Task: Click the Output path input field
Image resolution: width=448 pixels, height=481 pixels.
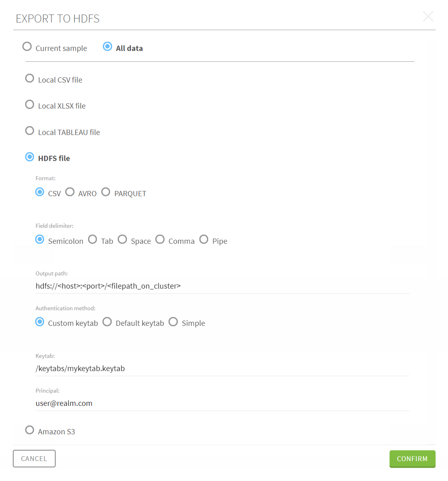Action: pos(222,286)
